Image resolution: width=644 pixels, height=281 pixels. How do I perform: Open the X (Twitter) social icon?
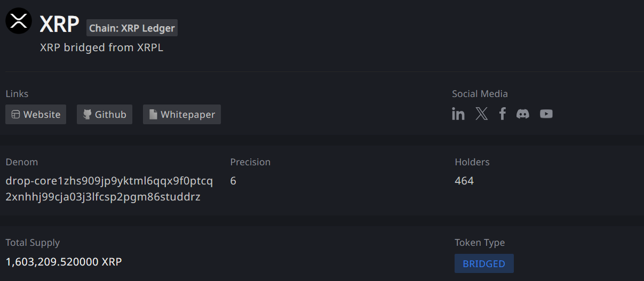click(x=481, y=114)
